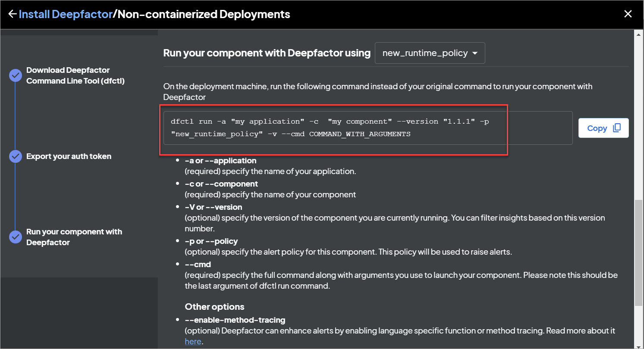Select the Download Deepfactor Command Line Tool step

(75, 75)
